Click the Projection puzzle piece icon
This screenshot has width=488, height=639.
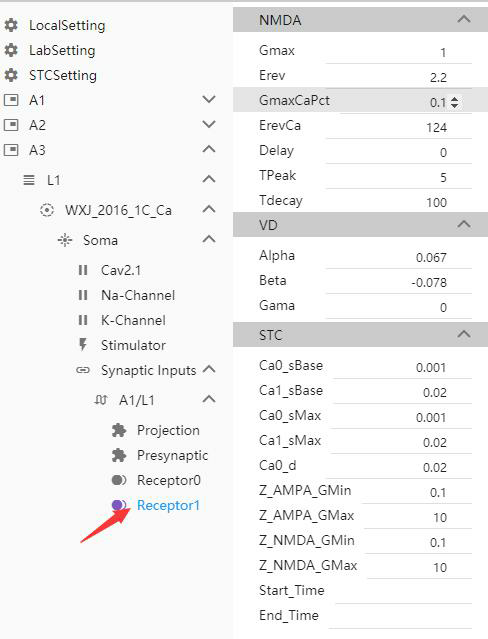click(x=119, y=430)
